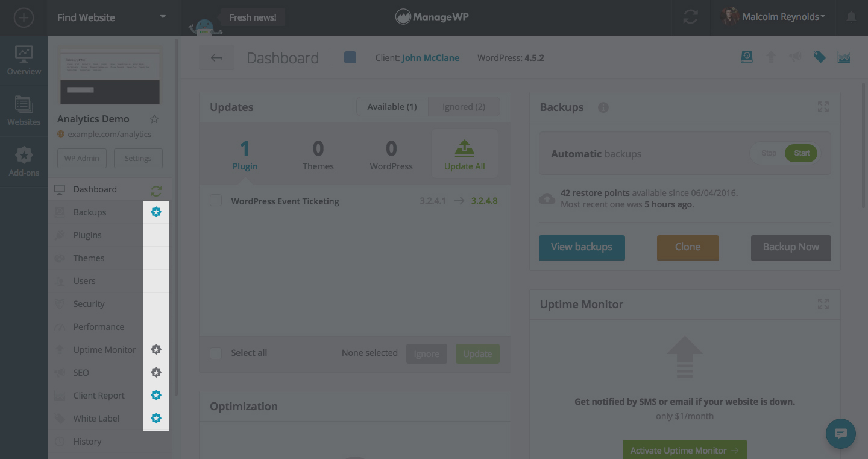Click the website Settings button
The width and height of the screenshot is (868, 459).
point(138,158)
